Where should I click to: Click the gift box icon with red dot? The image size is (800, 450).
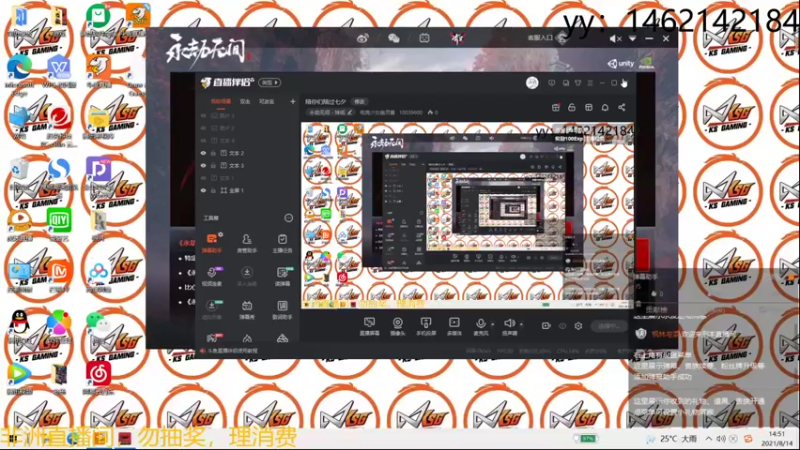(556, 107)
